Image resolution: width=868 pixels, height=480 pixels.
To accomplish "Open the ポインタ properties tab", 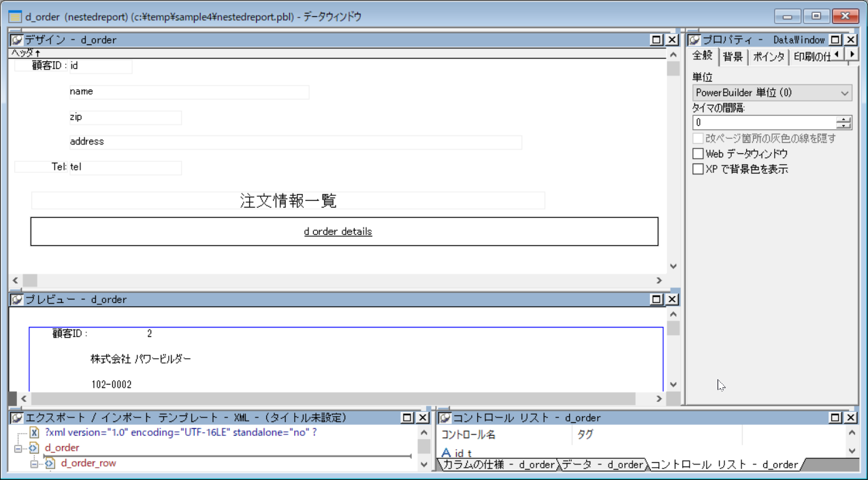I will coord(769,57).
